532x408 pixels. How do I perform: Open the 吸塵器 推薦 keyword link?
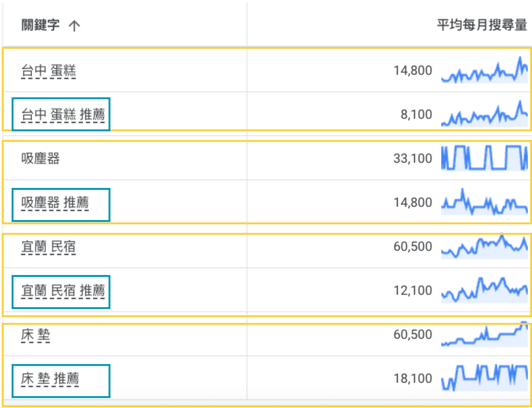pyautogui.click(x=55, y=203)
